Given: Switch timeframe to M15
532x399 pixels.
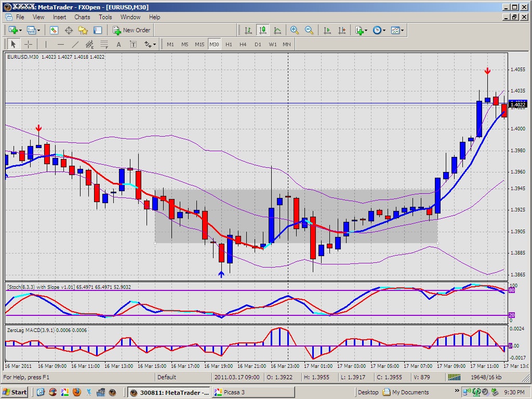Looking at the screenshot, I should 199,44.
